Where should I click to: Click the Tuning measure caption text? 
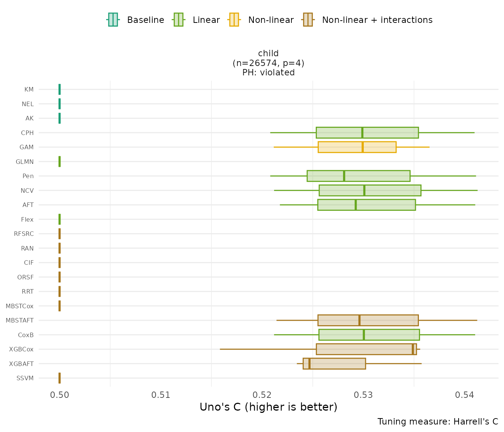(x=438, y=421)
